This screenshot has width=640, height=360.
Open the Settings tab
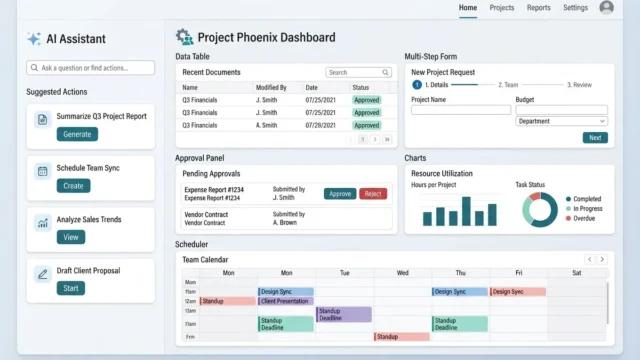(576, 8)
